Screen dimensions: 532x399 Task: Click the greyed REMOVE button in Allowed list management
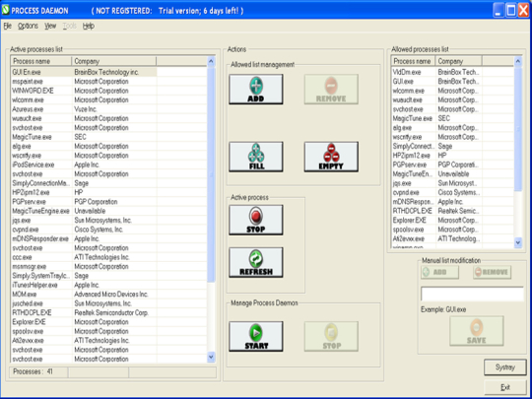(331, 90)
